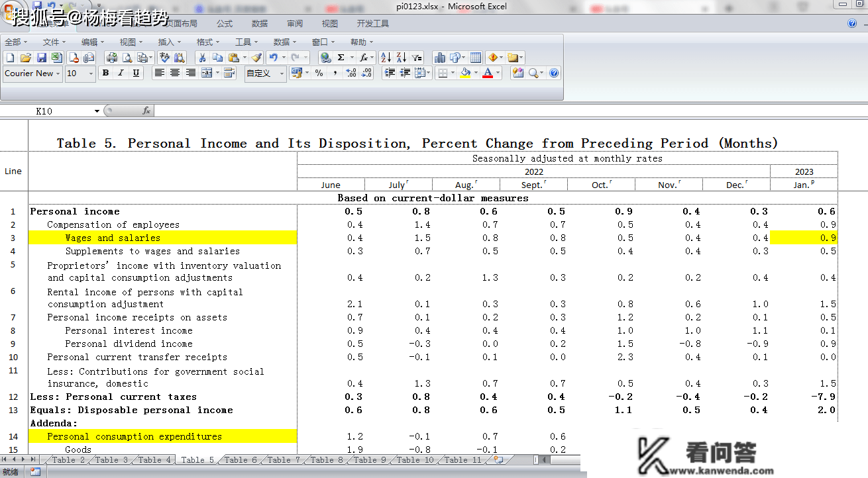Viewport: 868px width, 478px height.
Task: Apply yellow fill color bucket
Action: [465, 73]
